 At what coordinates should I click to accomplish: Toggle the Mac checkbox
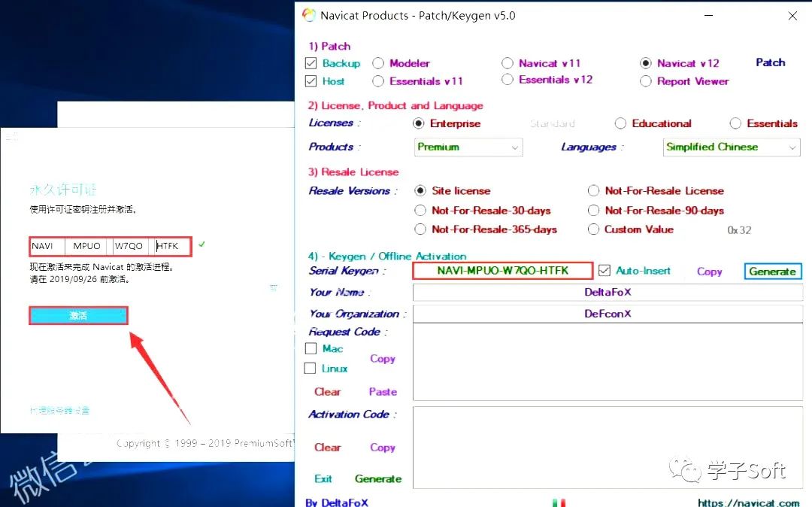[x=311, y=348]
